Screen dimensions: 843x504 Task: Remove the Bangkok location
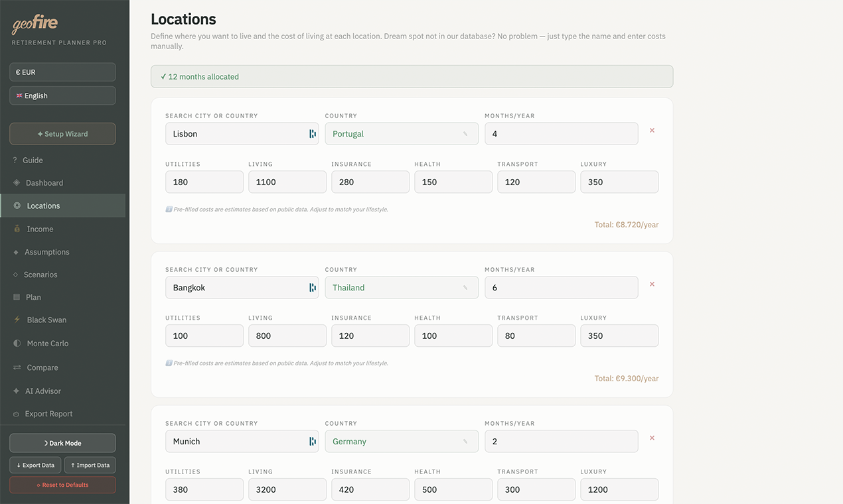652,284
